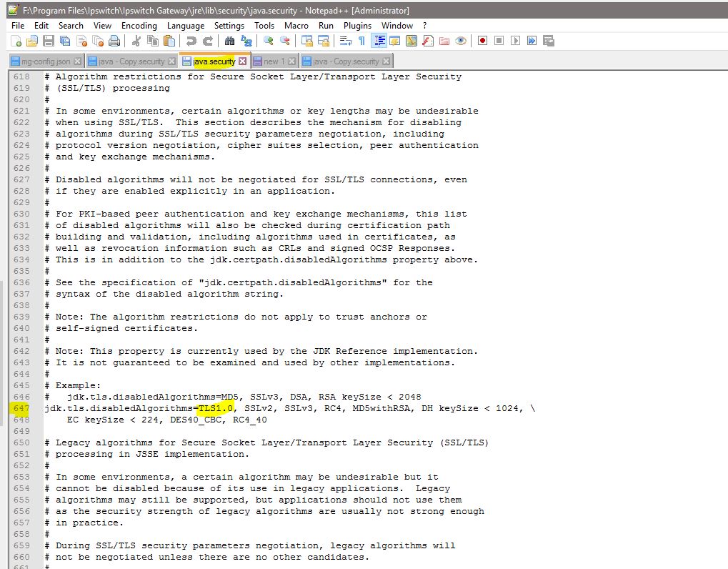Screen dimensions: 728x569
Task: Click the text "# Example:" on line 645
Action: click(x=72, y=385)
